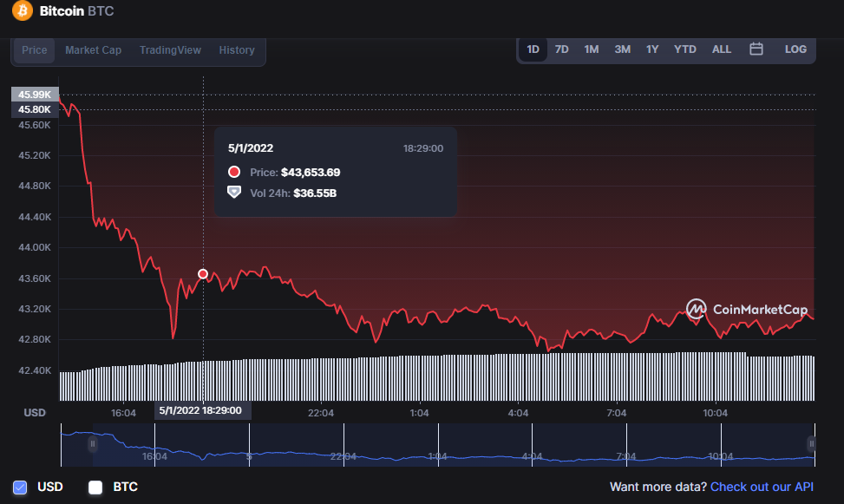Screen dimensions: 844x504
Task: Show the ALL time range
Action: click(x=722, y=49)
